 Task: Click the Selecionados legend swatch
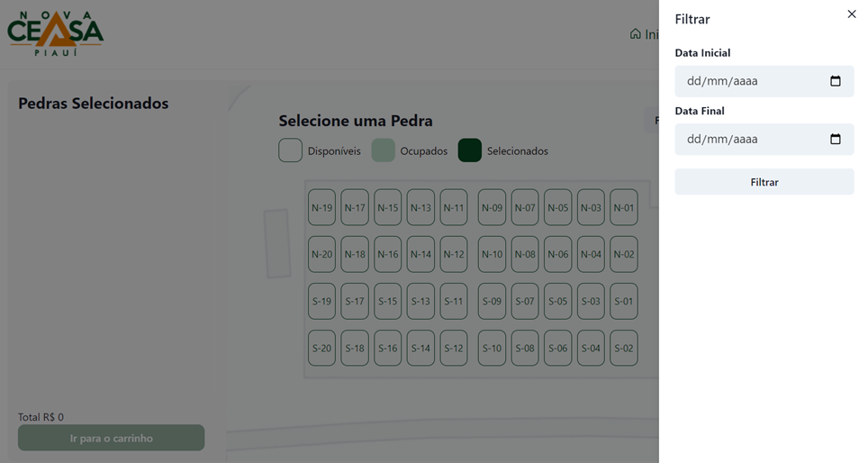pyautogui.click(x=470, y=150)
